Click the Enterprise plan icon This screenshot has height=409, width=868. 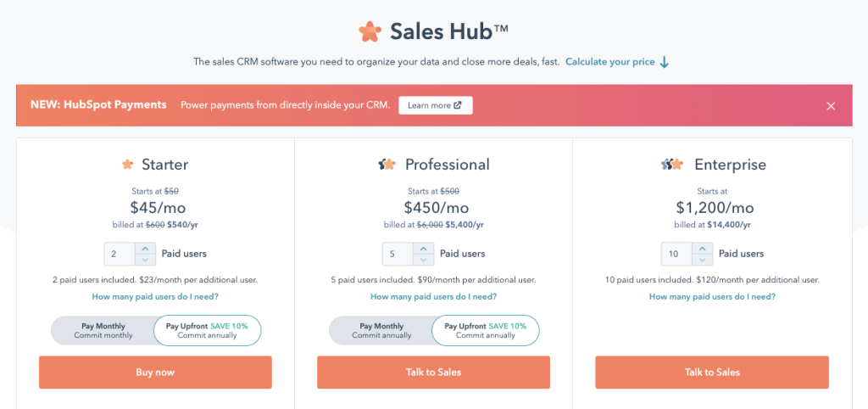click(672, 164)
